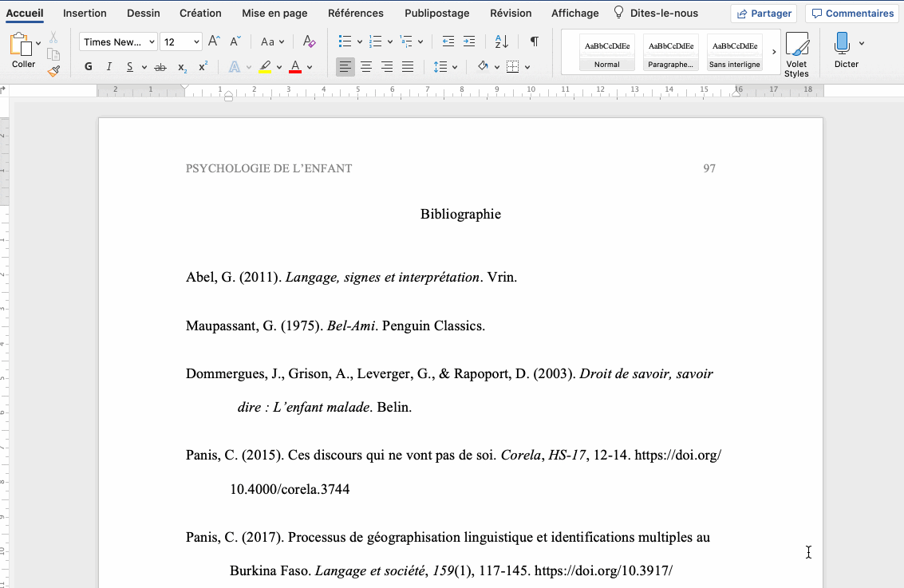Click the Clear formatting eraser icon
The image size is (904, 588).
tap(309, 41)
